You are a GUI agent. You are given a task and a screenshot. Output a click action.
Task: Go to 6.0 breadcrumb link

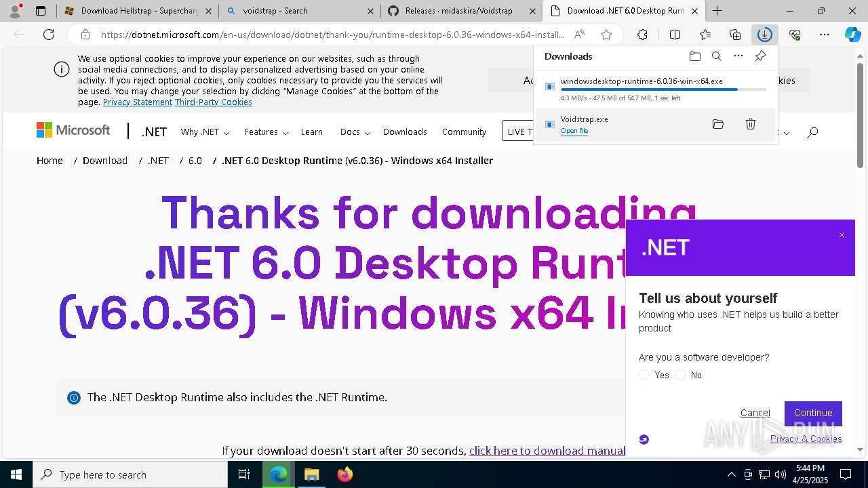click(195, 161)
